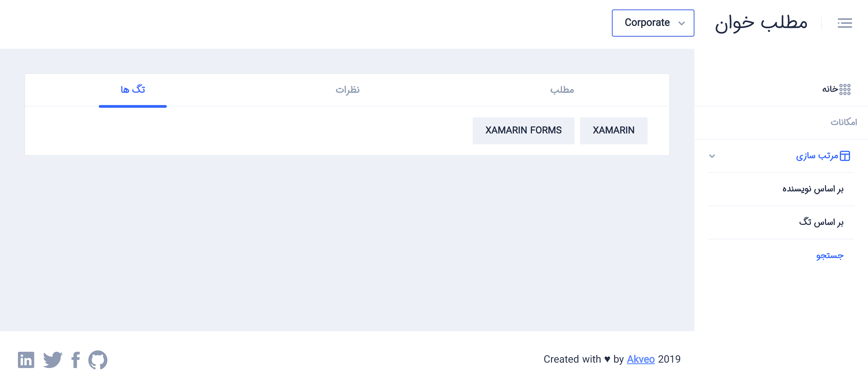Go to مطلب خوان site title
Viewport: 868px width, 387px height.
[x=761, y=23]
